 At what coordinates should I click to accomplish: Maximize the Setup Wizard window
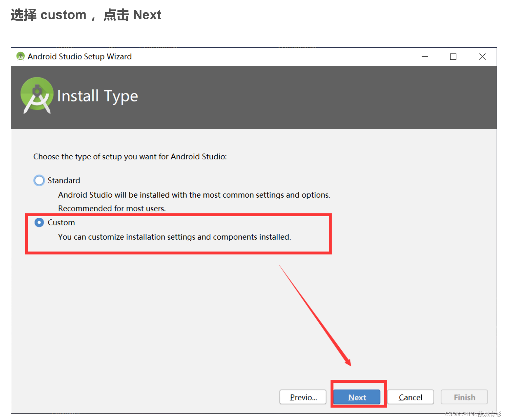pyautogui.click(x=453, y=56)
